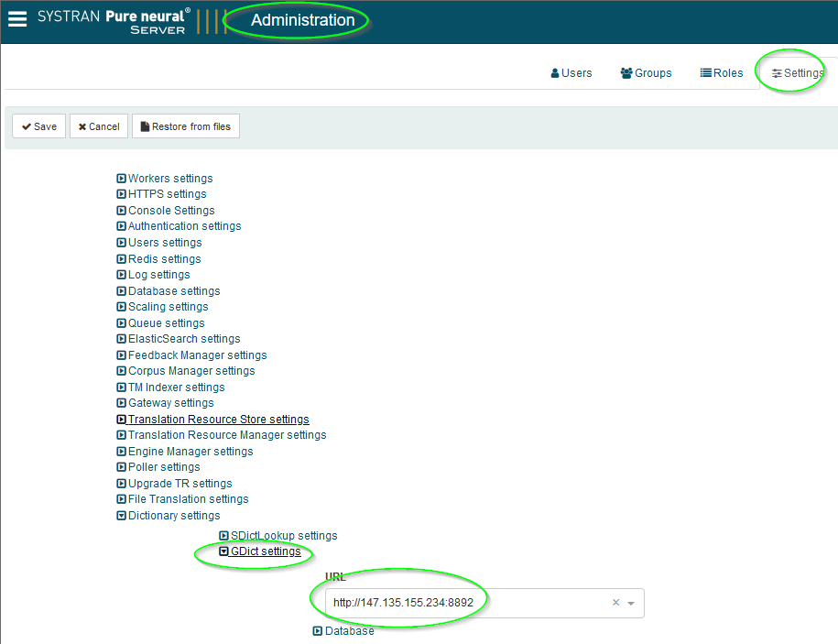838x644 pixels.
Task: Select the Settings tab
Action: pyautogui.click(x=798, y=73)
